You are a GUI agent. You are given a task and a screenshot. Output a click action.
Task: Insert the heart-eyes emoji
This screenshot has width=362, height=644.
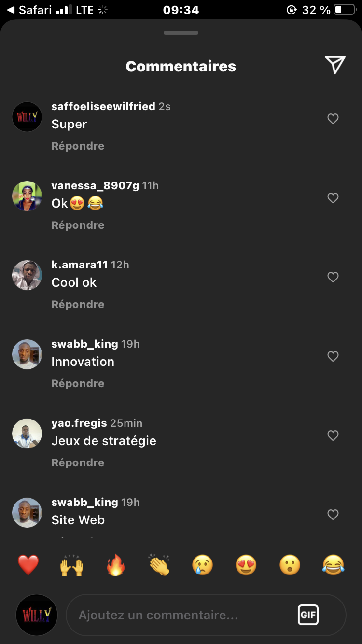[246, 565]
